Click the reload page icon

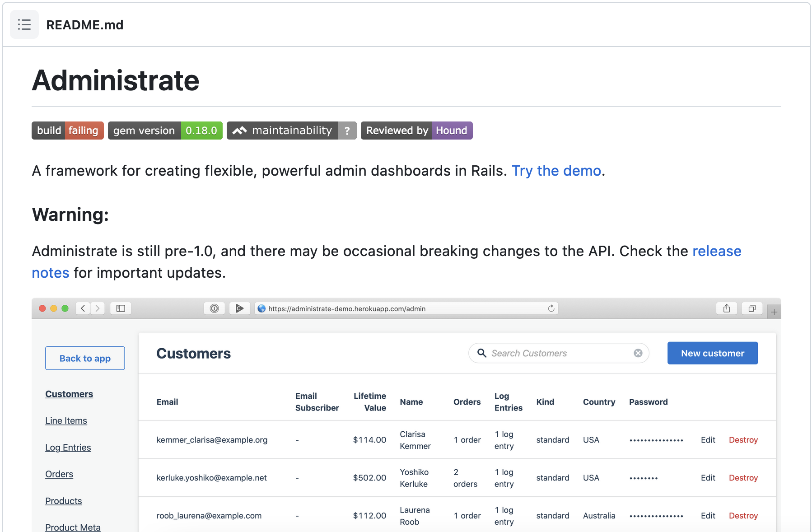551,308
